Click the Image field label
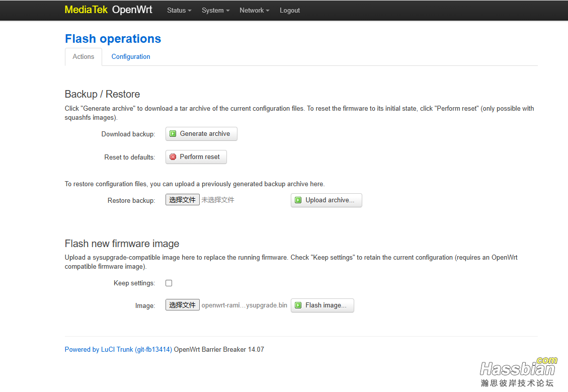This screenshot has width=568, height=392. pyautogui.click(x=145, y=306)
